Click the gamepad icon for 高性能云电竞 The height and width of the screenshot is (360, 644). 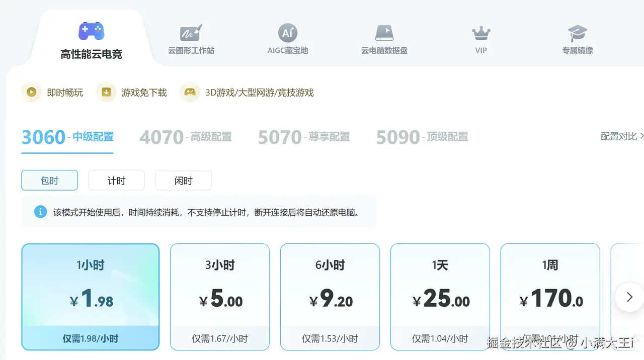(x=91, y=31)
